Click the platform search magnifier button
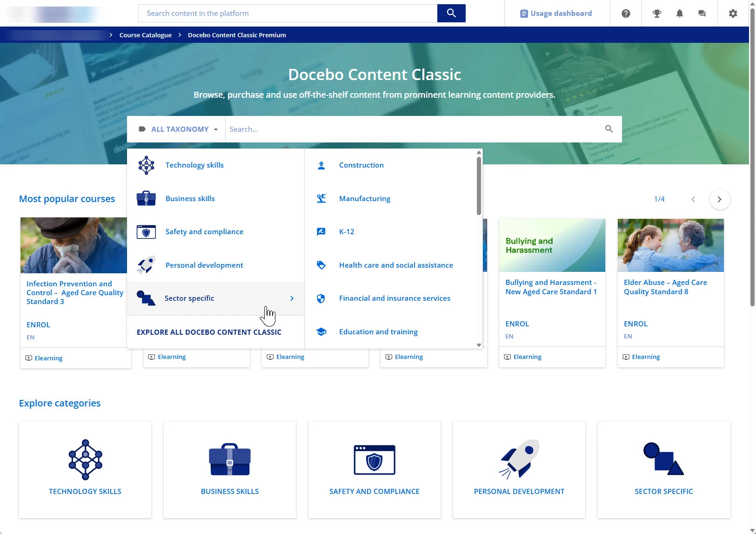 pyautogui.click(x=451, y=13)
